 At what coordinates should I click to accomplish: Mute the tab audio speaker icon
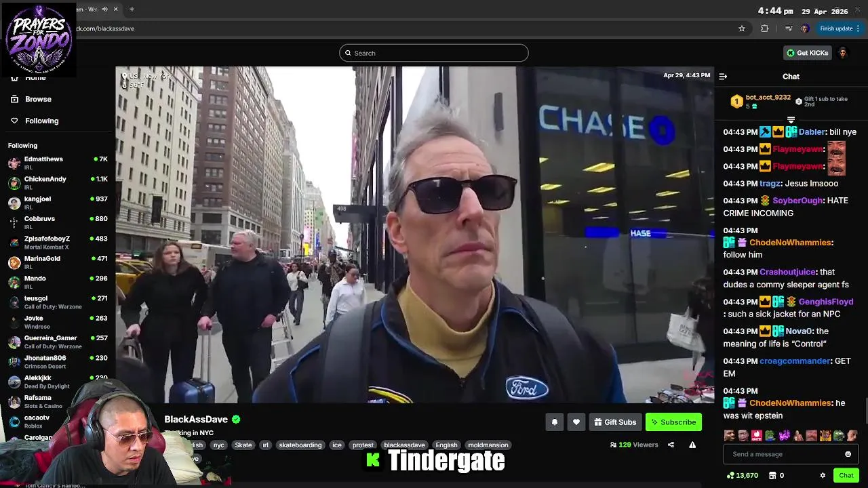[104, 9]
